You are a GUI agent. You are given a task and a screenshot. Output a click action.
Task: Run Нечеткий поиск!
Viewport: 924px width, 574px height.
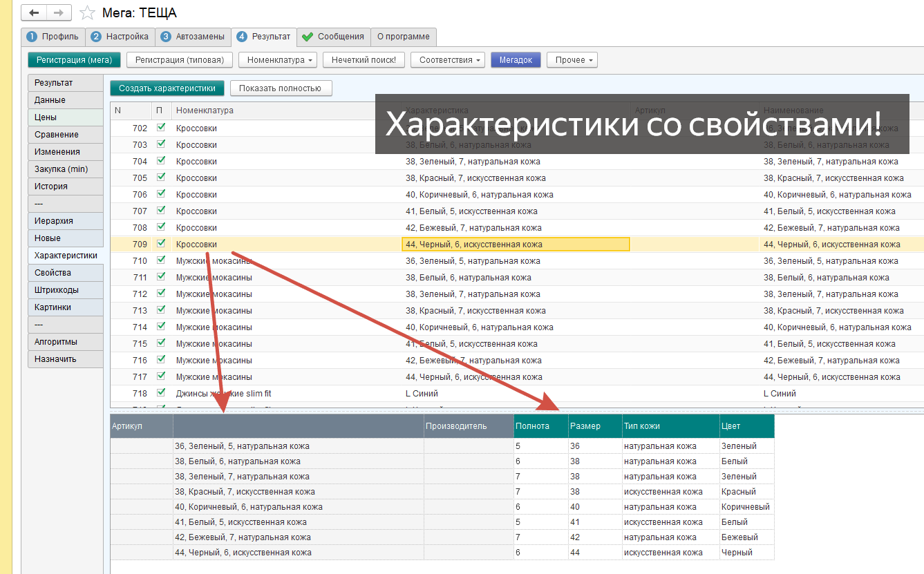click(x=364, y=60)
